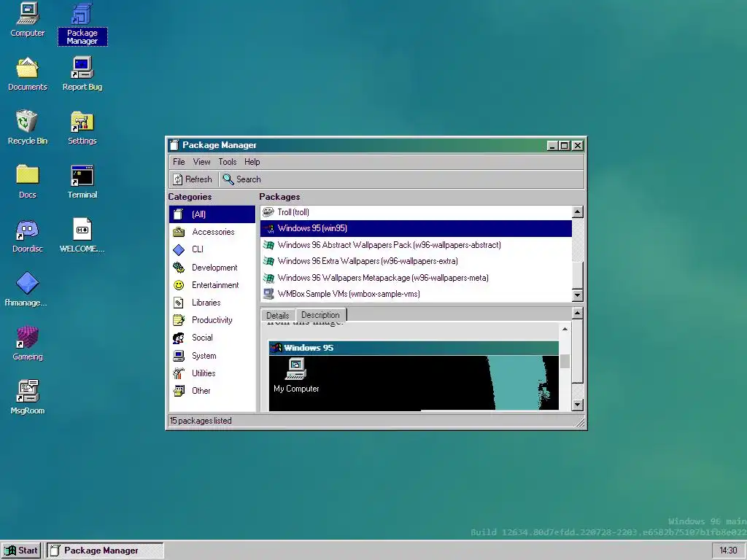Open the fhmanage desktop icon
747x560 pixels.
pyautogui.click(x=27, y=289)
